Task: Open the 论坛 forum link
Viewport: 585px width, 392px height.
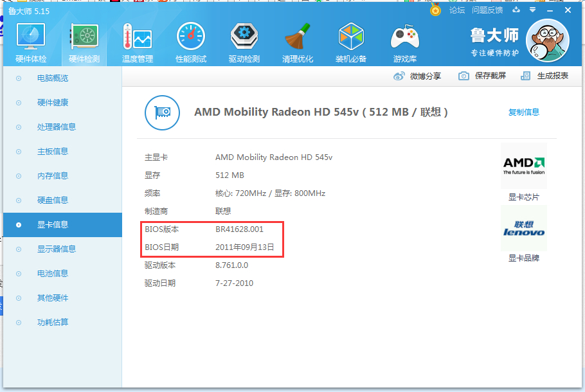Action: click(457, 10)
